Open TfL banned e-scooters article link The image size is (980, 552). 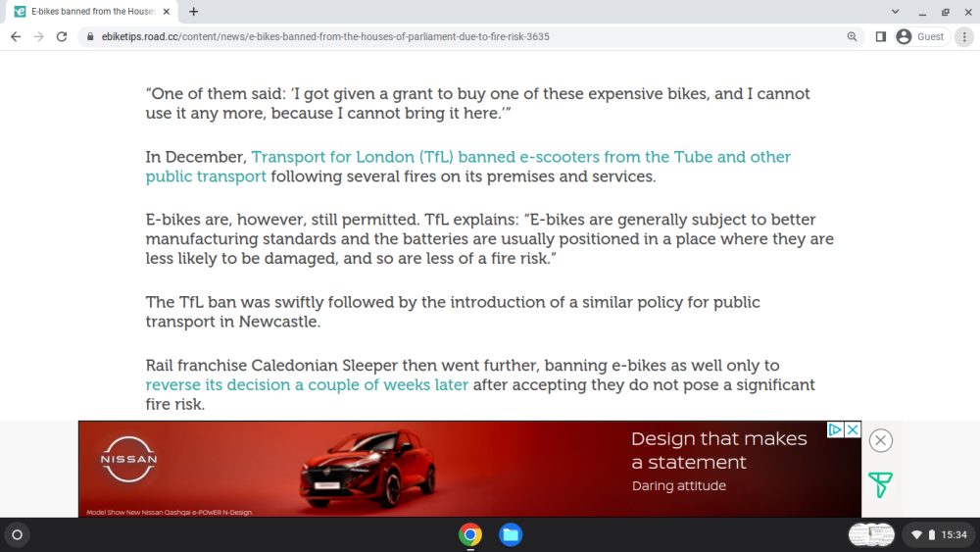(468, 167)
